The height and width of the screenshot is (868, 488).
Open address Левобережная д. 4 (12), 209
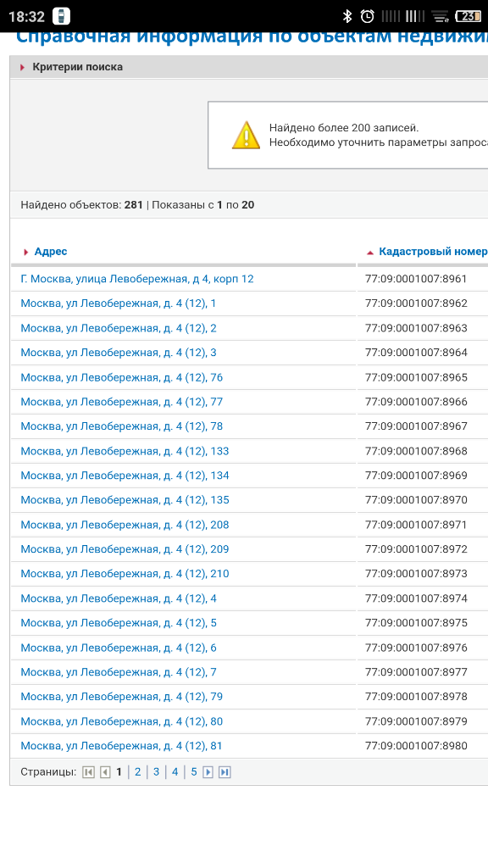coord(125,549)
